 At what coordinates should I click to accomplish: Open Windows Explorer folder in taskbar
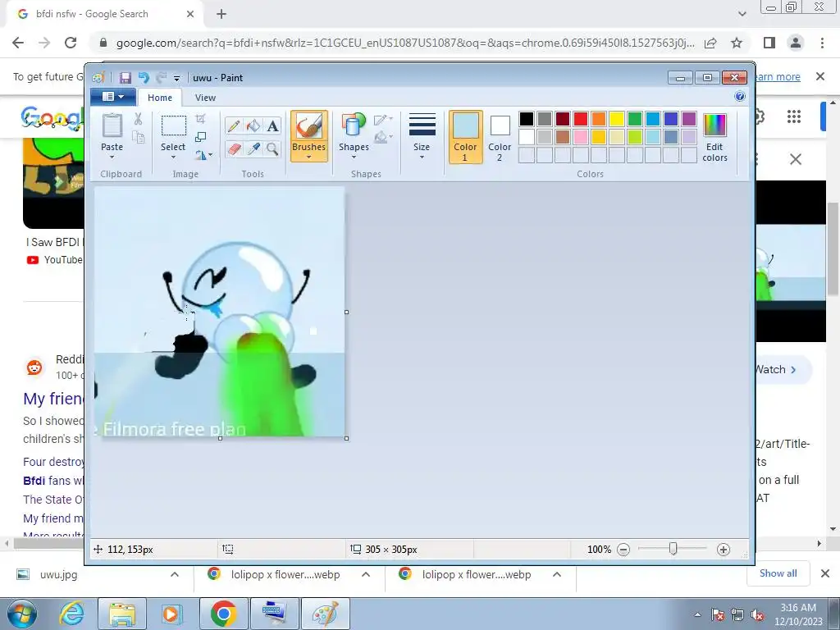tap(122, 614)
